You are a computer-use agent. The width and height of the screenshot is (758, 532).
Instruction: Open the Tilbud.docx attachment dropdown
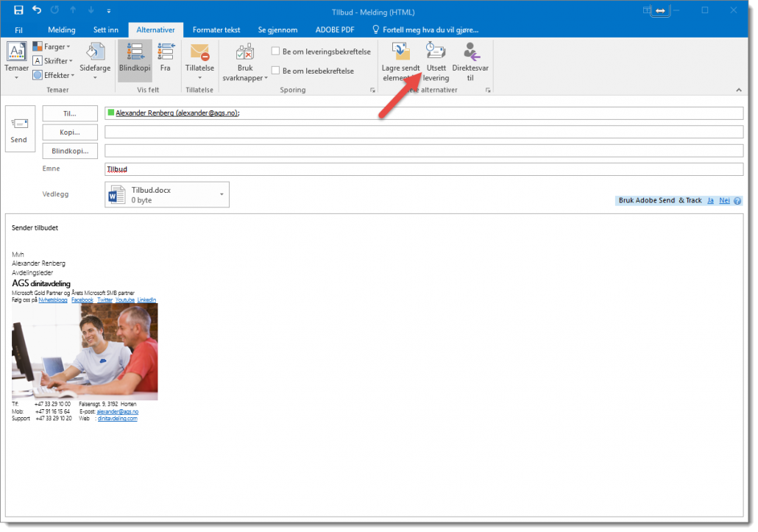tap(220, 194)
